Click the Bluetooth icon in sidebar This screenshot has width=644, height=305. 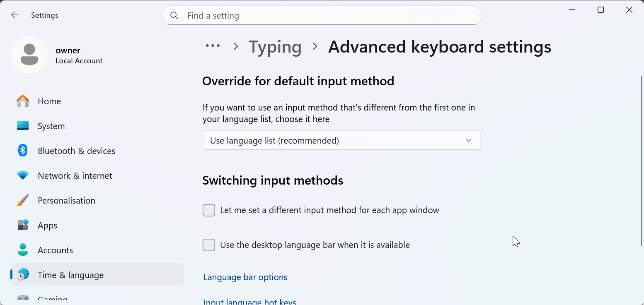point(23,151)
